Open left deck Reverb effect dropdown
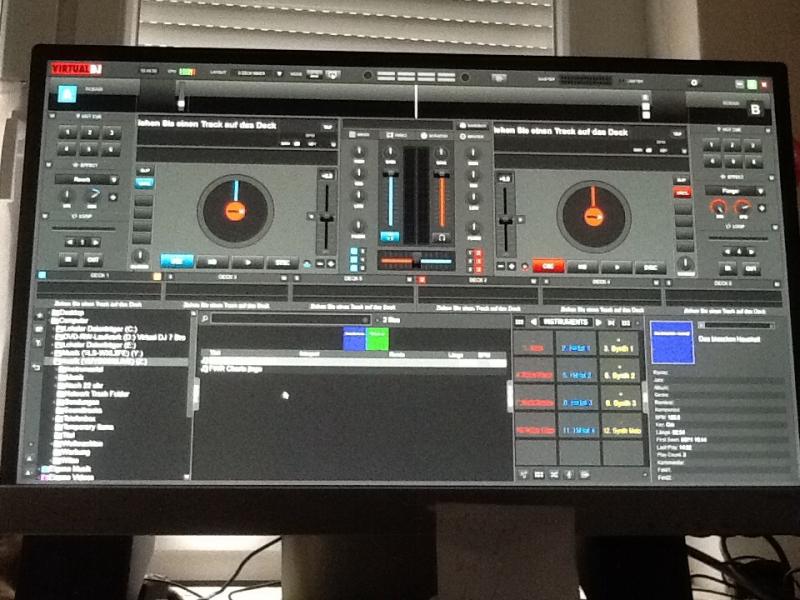 (x=114, y=180)
